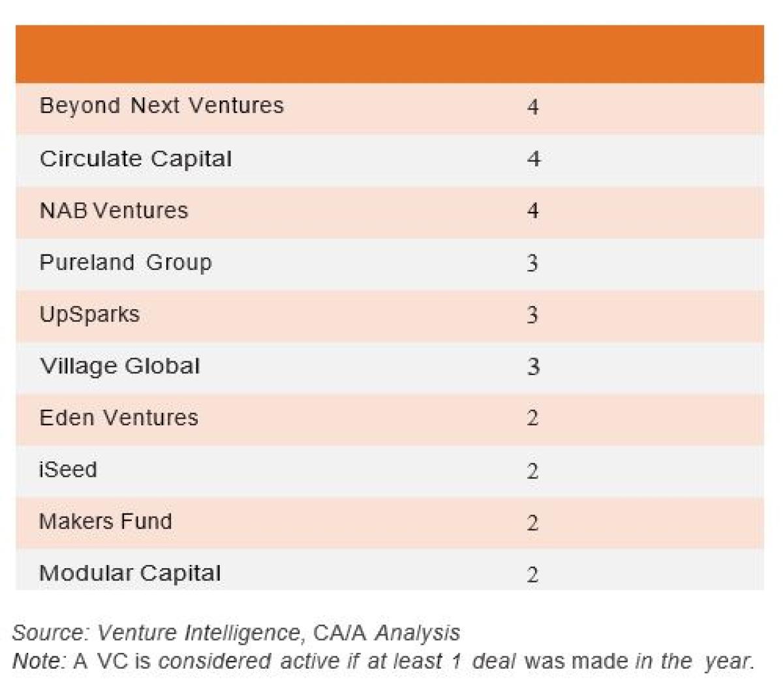Click the deal count for Pureland Group
The width and height of the screenshot is (783, 700).
[533, 263]
